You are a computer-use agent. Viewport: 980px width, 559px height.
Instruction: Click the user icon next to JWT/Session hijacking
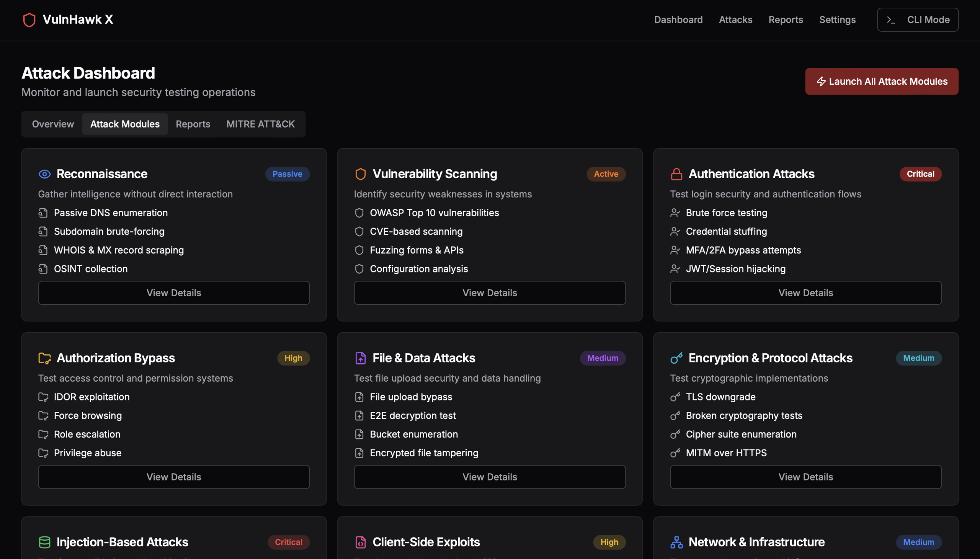click(675, 269)
